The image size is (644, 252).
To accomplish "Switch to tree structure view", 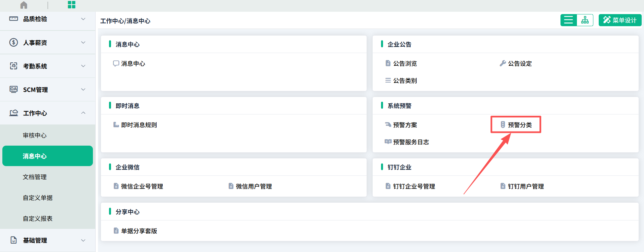I will (585, 20).
